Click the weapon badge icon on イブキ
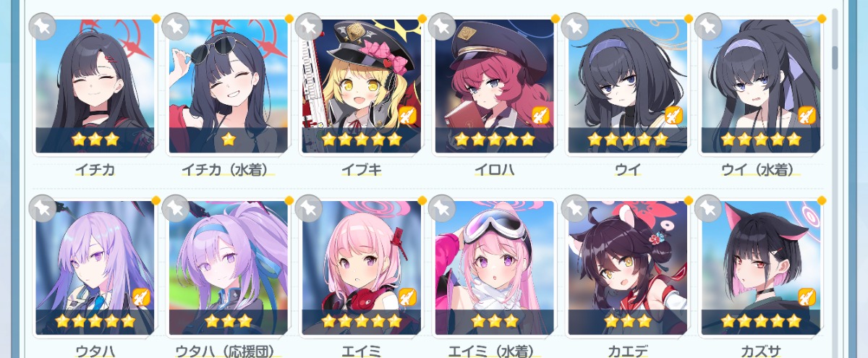 407,115
